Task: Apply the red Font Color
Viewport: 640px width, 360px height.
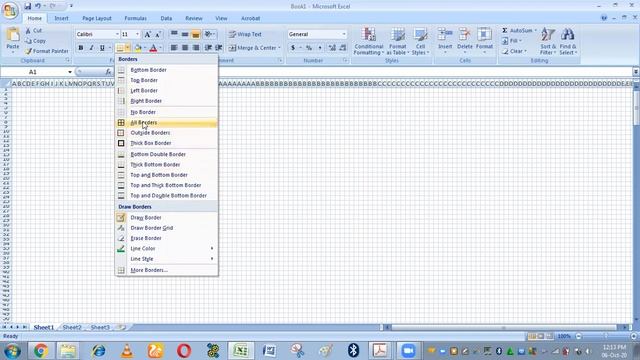Action: (x=153, y=48)
